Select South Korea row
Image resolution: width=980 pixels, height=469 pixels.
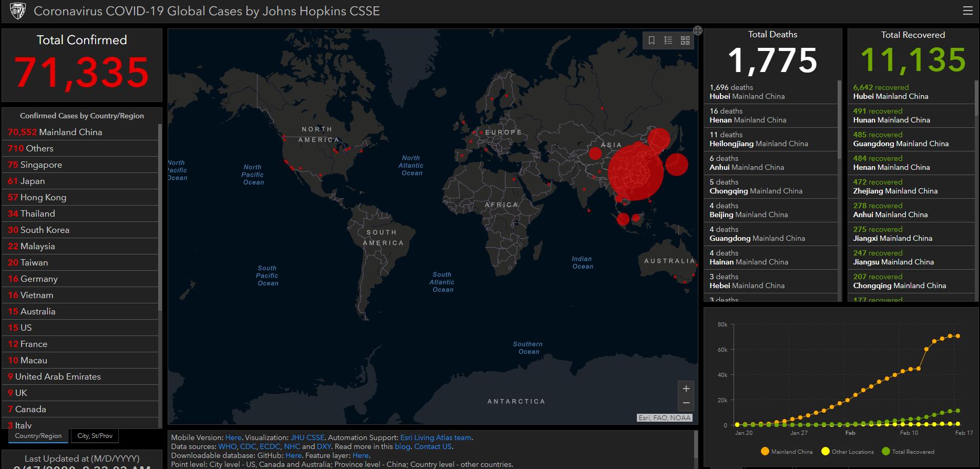[80, 230]
